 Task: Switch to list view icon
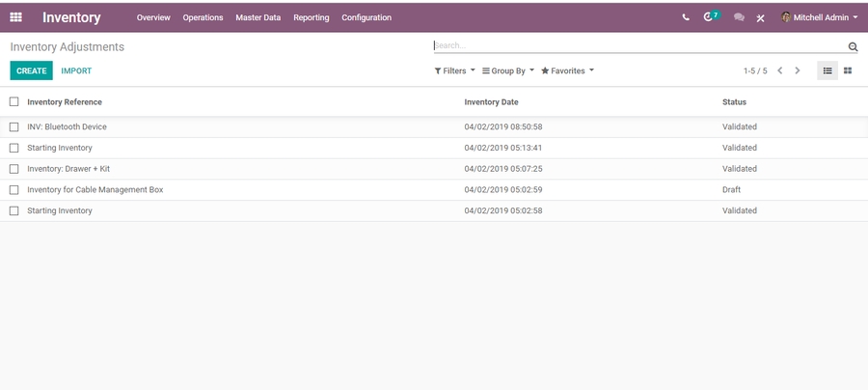click(x=827, y=70)
